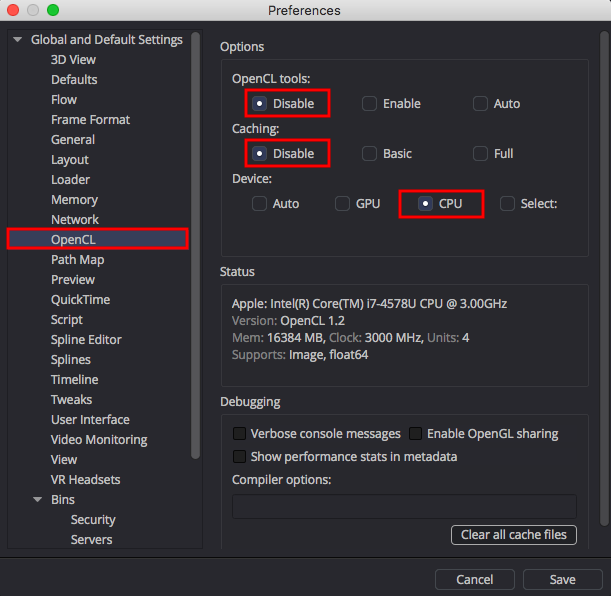
Task: Open Path Map settings
Action: click(78, 260)
